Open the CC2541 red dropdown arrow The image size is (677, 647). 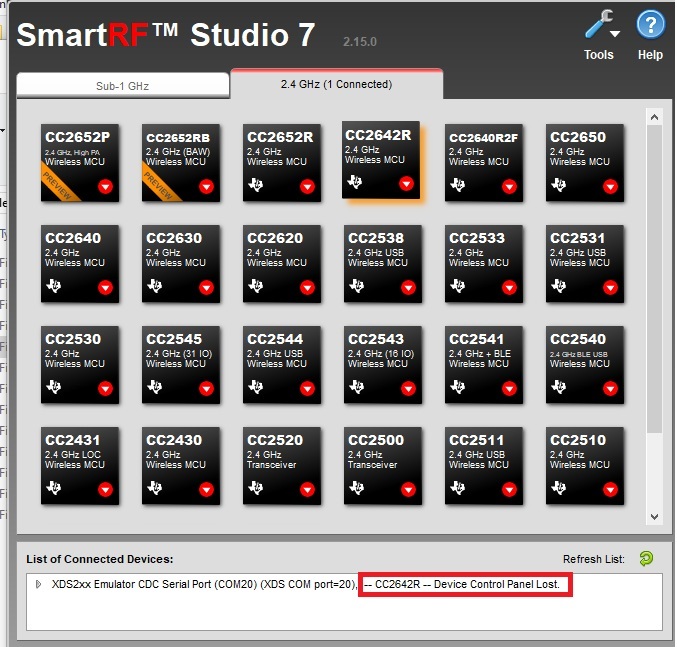point(509,388)
